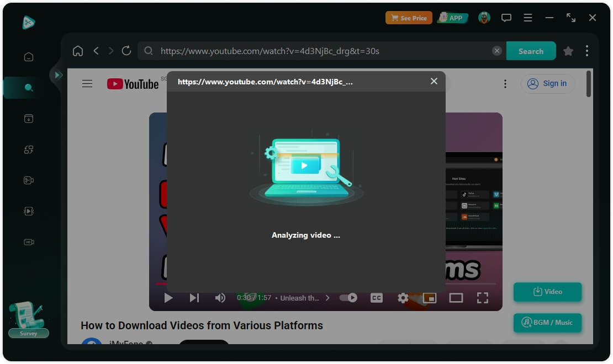Click the BGM / Music button
The height and width of the screenshot is (364, 613).
pos(547,323)
